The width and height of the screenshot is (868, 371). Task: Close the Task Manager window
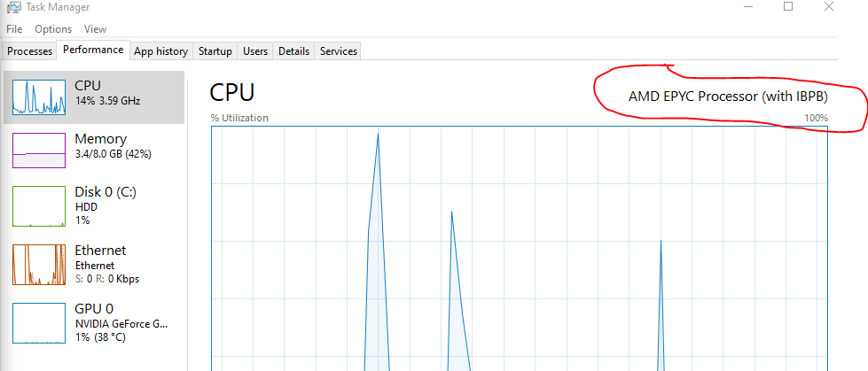coord(829,6)
